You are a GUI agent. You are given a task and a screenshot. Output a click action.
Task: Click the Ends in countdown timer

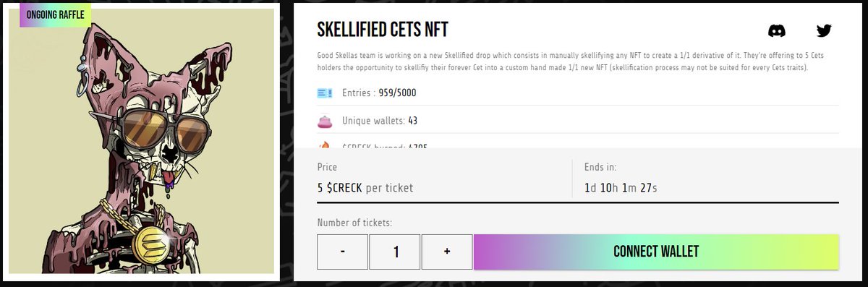coord(621,188)
